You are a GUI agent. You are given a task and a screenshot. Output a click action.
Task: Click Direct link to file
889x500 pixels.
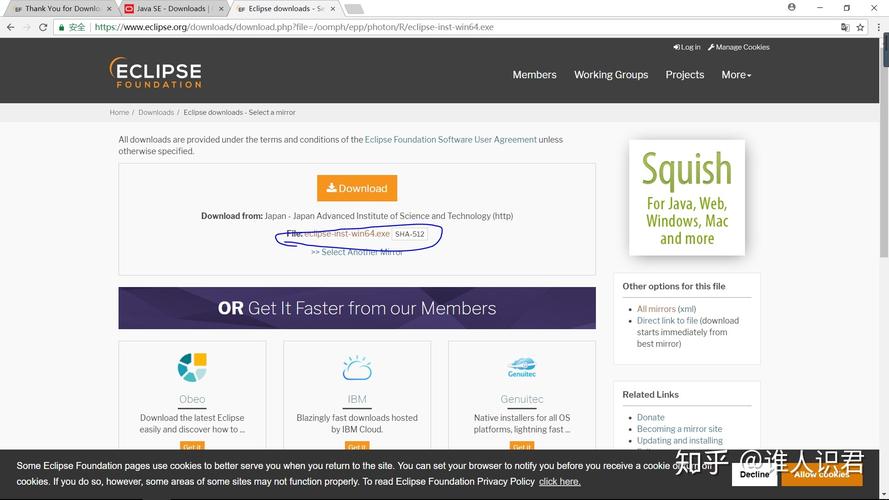click(x=667, y=320)
